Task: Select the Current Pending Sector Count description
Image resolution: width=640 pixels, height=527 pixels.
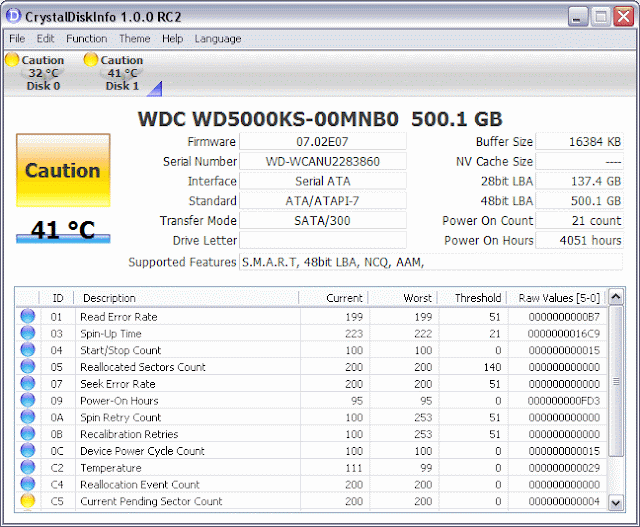Action: pyautogui.click(x=151, y=501)
